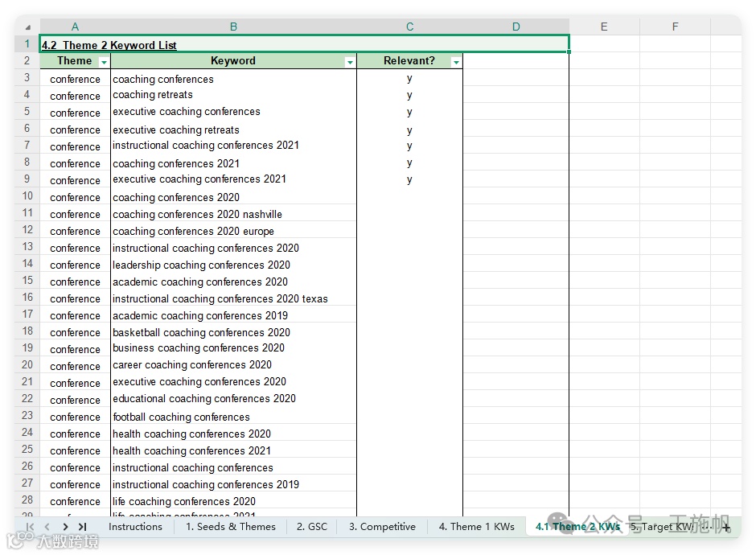Select cell 'executive coaching retreats'
The height and width of the screenshot is (555, 756).
pos(234,129)
